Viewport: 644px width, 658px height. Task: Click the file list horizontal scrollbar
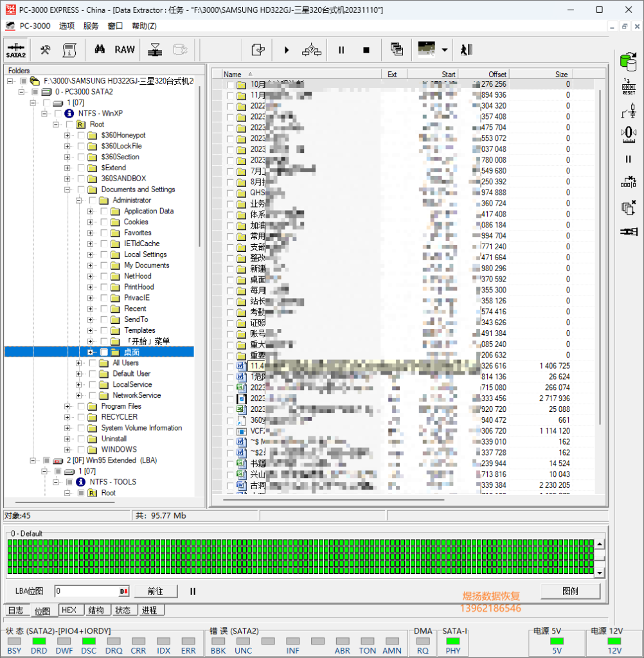tap(334, 500)
